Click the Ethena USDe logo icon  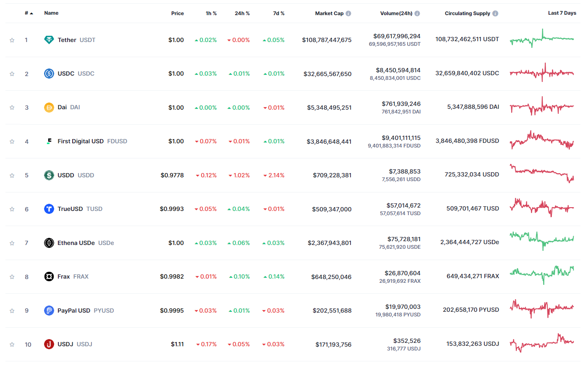pos(49,243)
